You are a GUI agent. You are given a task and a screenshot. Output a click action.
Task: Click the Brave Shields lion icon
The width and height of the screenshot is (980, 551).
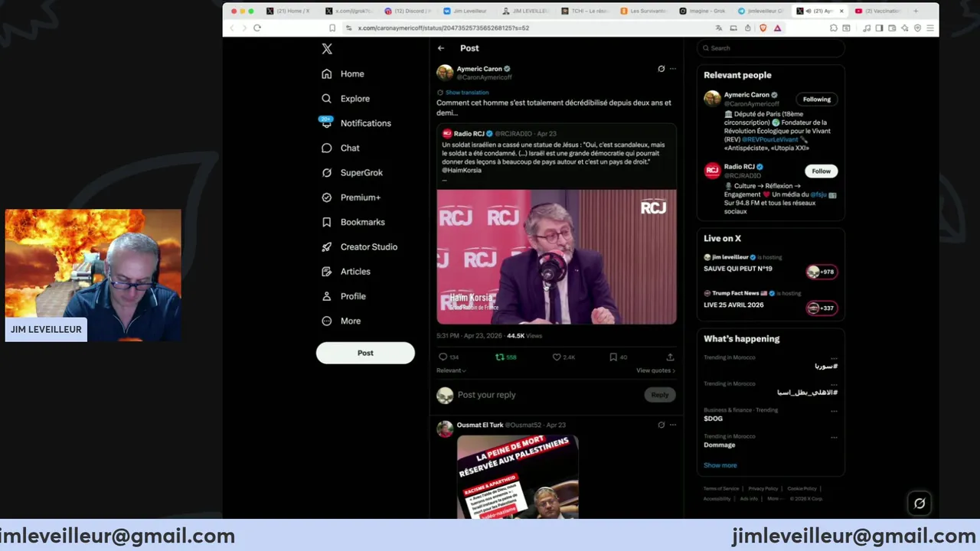tap(763, 28)
